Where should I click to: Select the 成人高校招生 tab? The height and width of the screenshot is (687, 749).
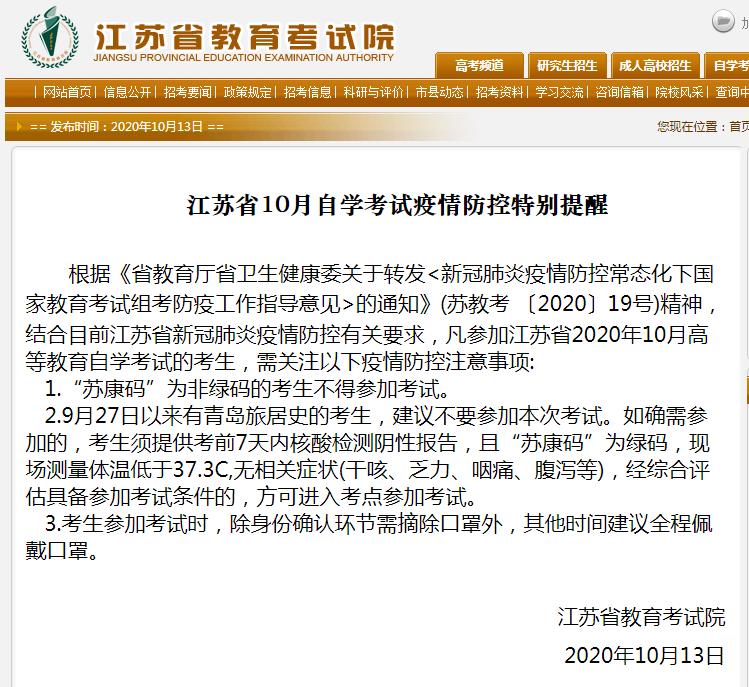tap(655, 65)
